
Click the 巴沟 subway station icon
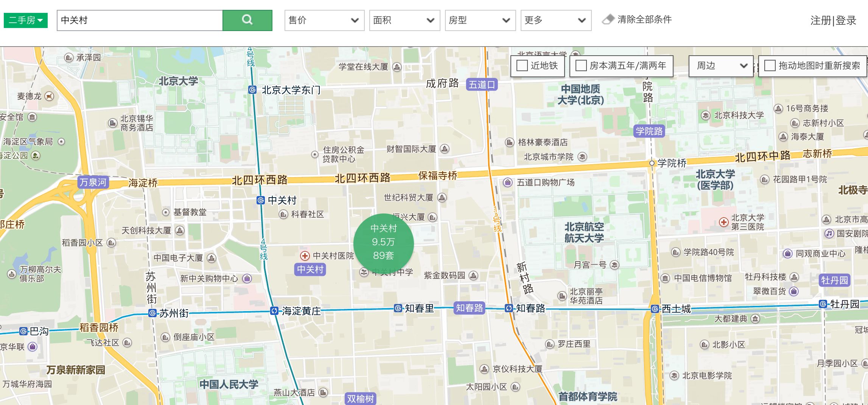(x=23, y=331)
